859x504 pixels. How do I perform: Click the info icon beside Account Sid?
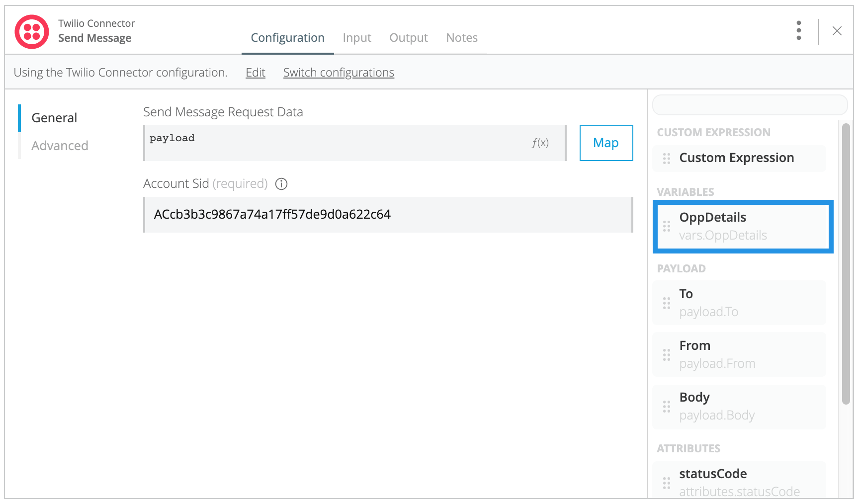point(281,184)
